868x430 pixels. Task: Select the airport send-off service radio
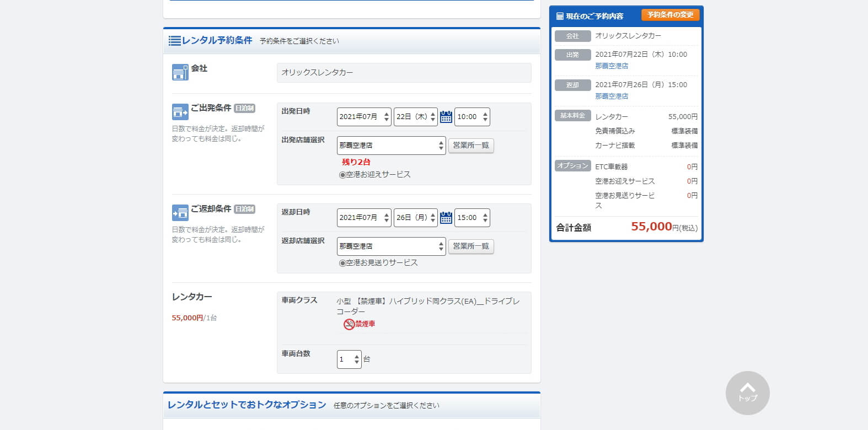342,263
